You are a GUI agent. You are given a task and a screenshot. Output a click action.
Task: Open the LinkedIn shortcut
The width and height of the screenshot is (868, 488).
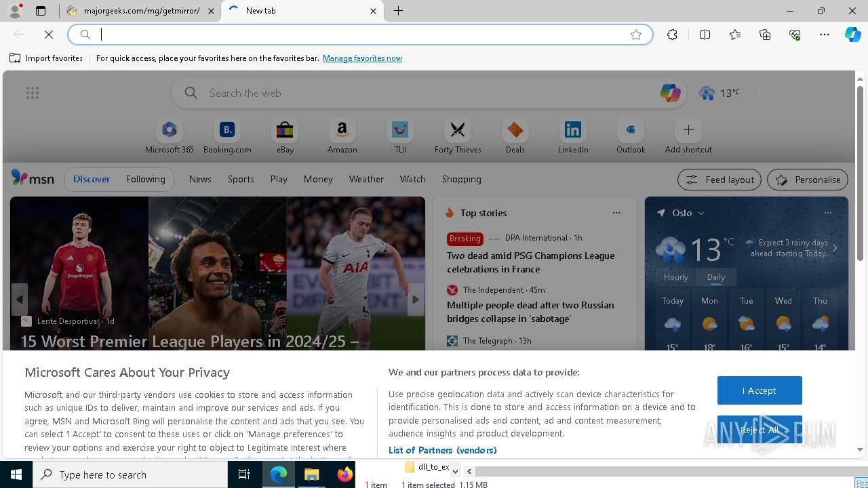[573, 136]
